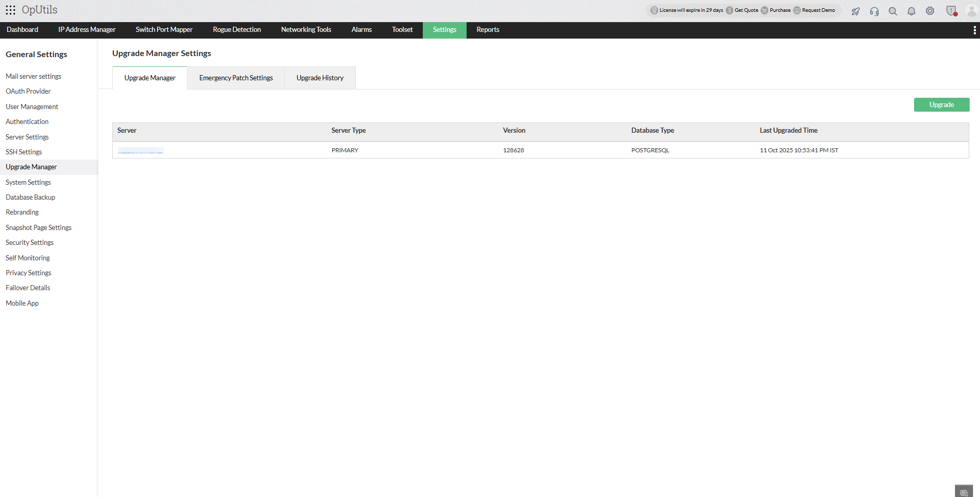Open Self Monitoring settings

coord(28,258)
